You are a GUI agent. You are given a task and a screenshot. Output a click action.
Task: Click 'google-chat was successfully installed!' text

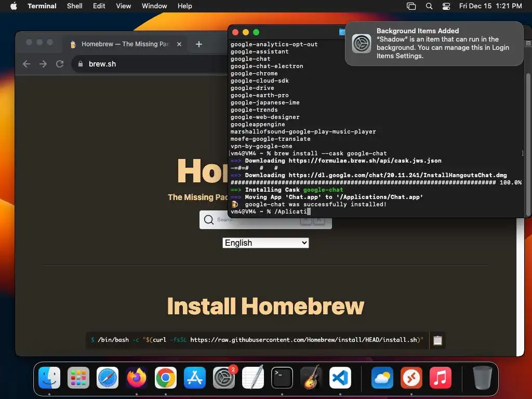point(316,204)
